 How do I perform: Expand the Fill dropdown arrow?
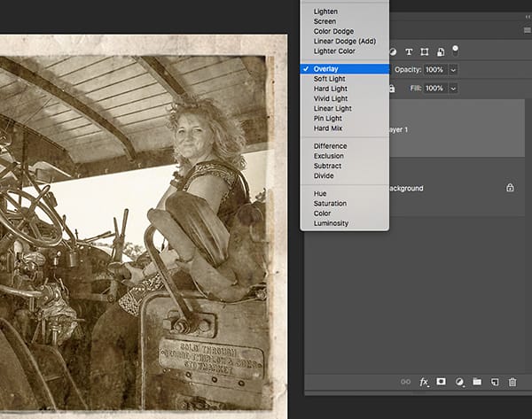453,89
